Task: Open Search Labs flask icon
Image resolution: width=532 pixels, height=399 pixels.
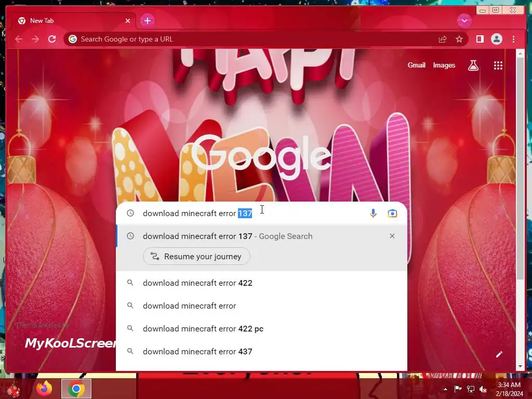Action: (x=473, y=65)
